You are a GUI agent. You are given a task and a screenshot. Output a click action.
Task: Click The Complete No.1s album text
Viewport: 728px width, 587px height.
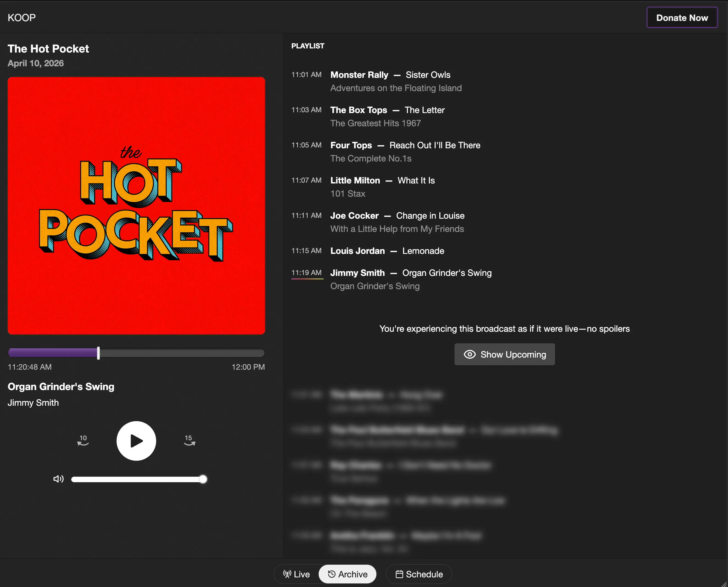pos(371,158)
